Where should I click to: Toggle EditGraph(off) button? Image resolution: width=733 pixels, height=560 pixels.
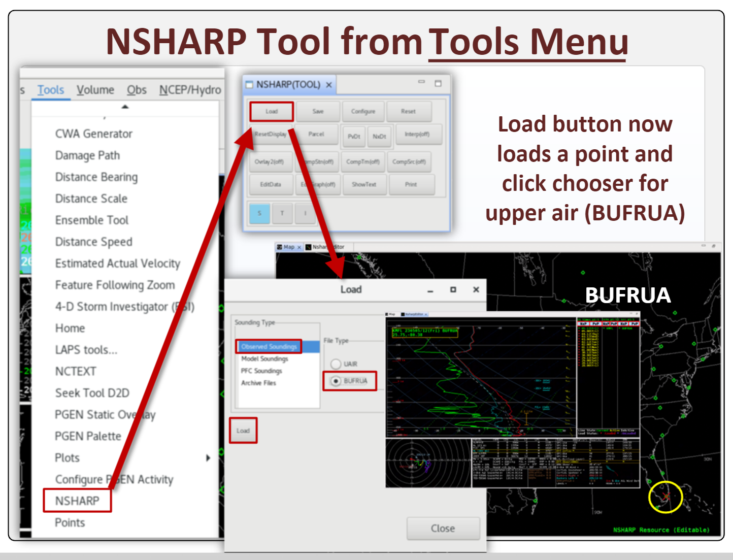pos(318,184)
